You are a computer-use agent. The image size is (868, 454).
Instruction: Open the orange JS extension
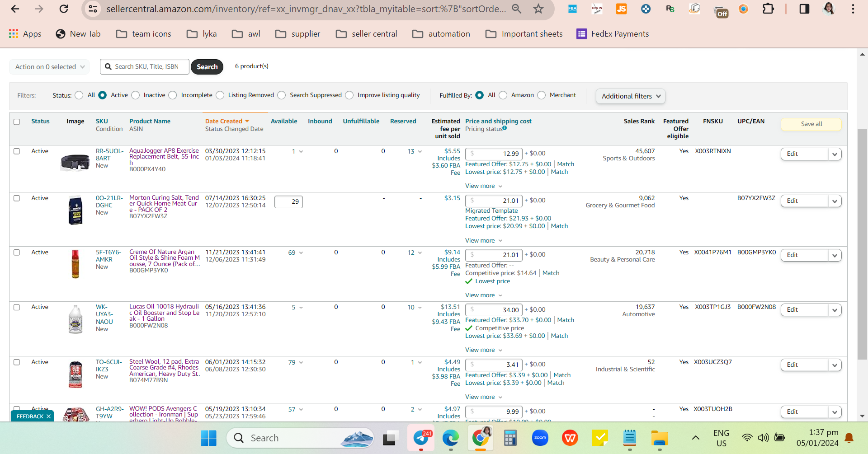tap(621, 9)
